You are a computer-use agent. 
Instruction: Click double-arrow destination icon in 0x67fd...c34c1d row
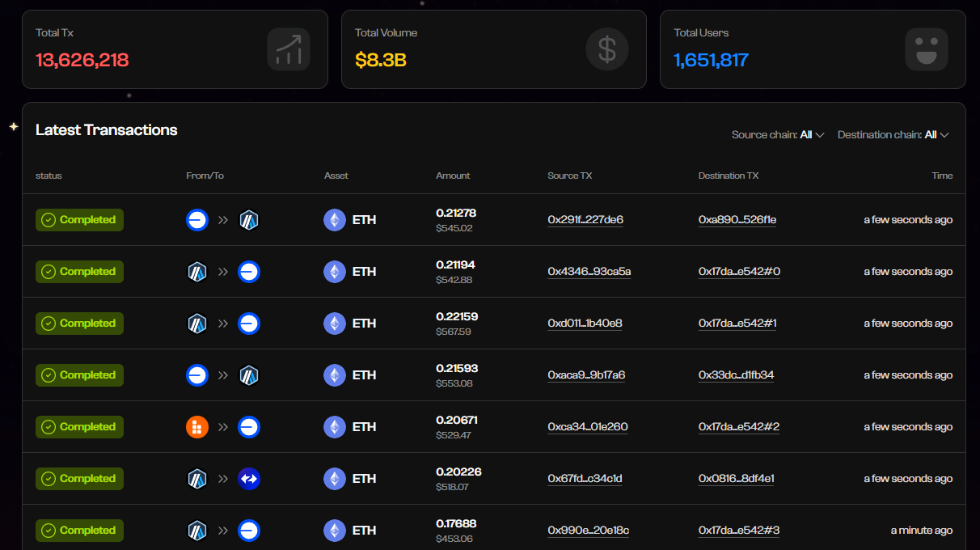[x=249, y=479]
